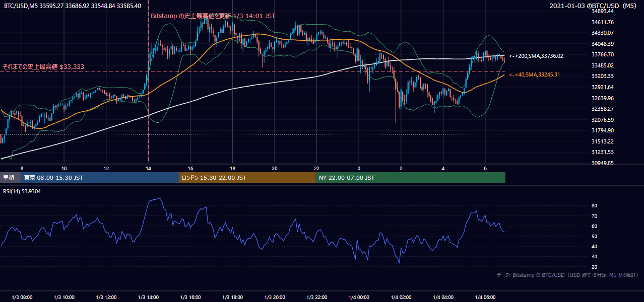Click the RSI scale label 60
This screenshot has height=302, width=644.
(x=594, y=226)
